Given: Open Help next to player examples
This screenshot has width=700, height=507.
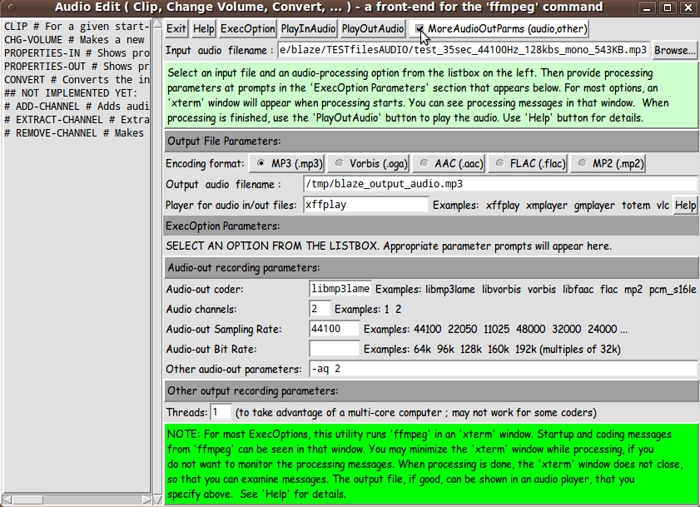Looking at the screenshot, I should coord(685,205).
